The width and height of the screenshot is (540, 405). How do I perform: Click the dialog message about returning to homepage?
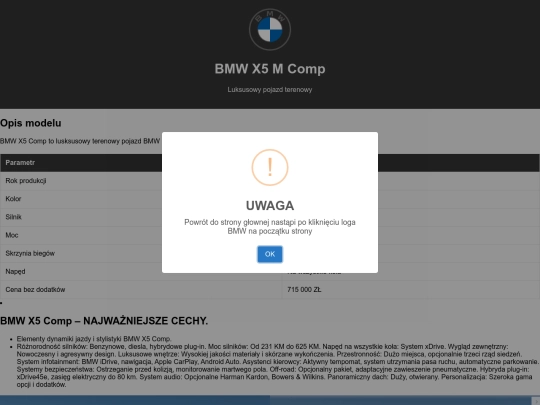[270, 227]
